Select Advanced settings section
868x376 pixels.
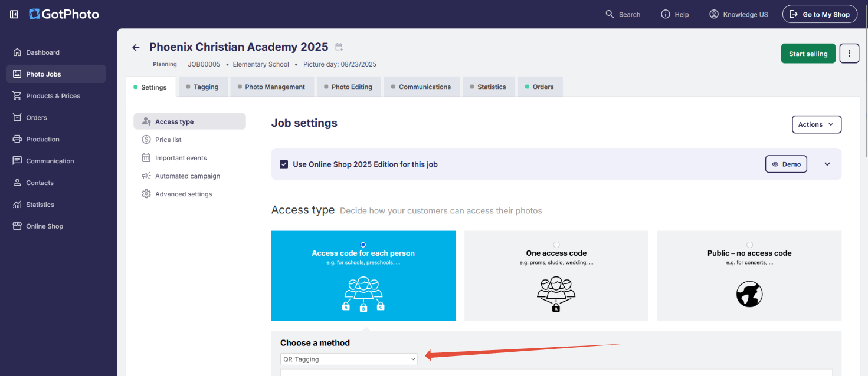tap(189, 194)
